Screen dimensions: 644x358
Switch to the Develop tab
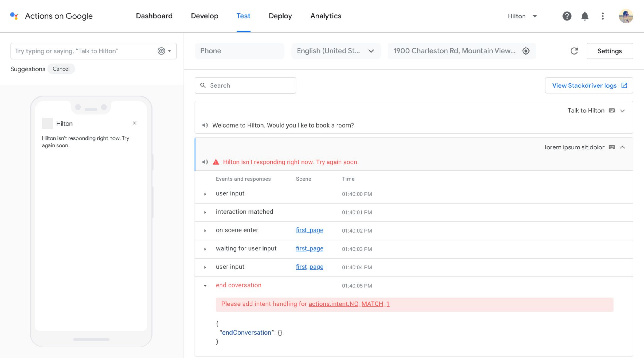204,16
